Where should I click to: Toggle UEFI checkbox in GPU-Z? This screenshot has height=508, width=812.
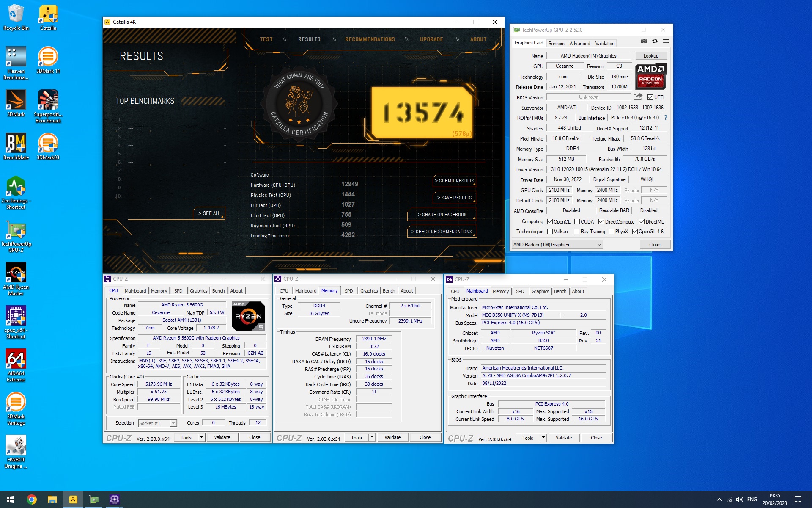[650, 97]
